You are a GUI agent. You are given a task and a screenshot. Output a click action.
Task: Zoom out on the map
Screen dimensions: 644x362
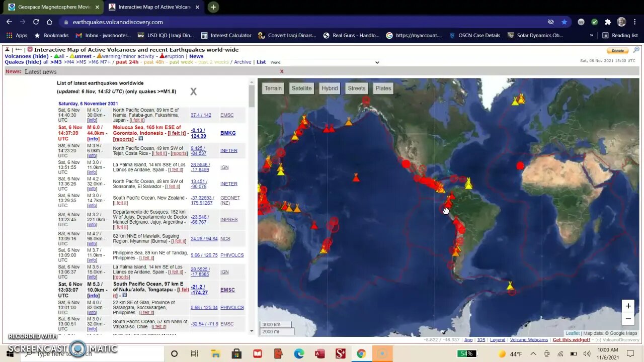[628, 318]
